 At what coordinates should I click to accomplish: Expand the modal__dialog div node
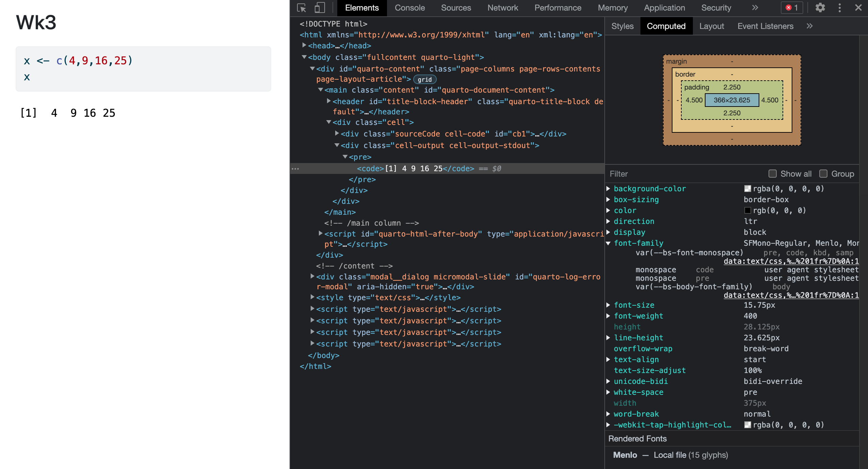312,276
